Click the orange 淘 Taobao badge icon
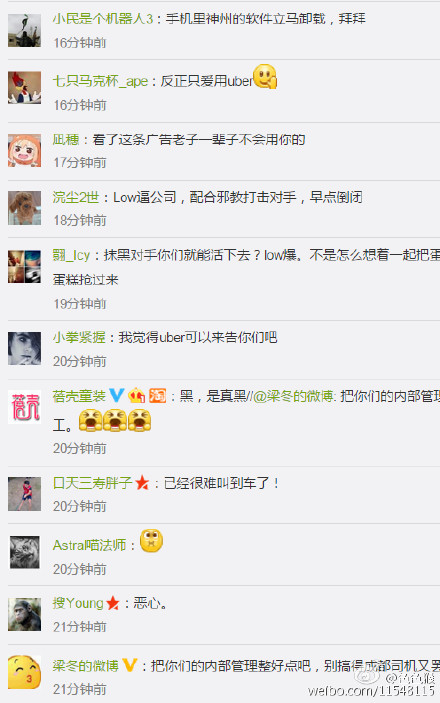Image resolution: width=440 pixels, height=703 pixels. (157, 395)
